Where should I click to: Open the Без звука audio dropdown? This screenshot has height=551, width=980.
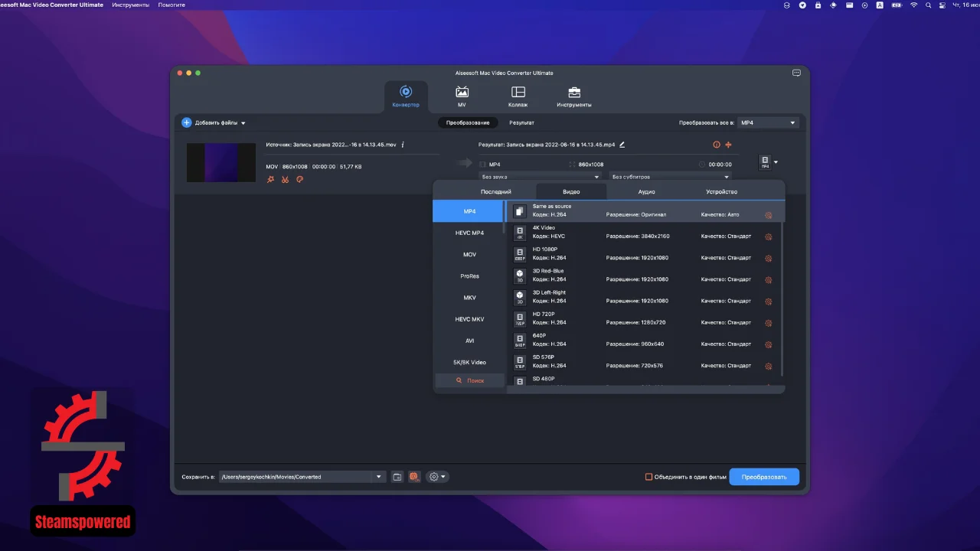[x=540, y=177]
